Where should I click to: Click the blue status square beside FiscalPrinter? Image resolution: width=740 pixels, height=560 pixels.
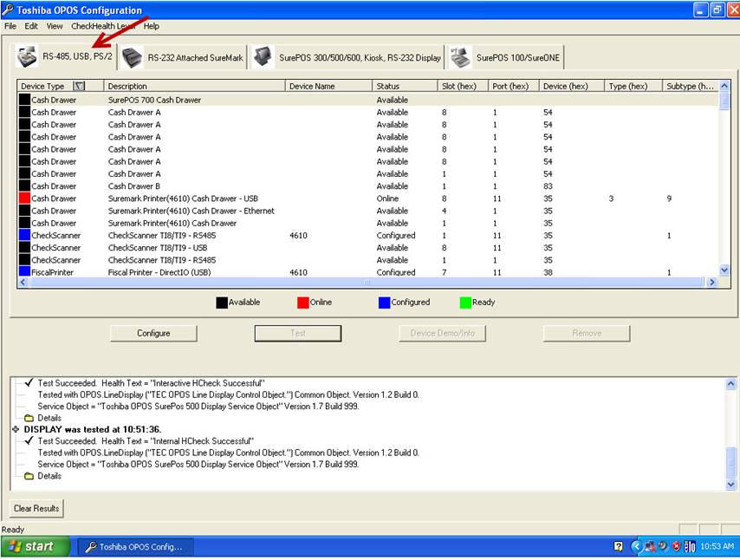pyautogui.click(x=24, y=272)
